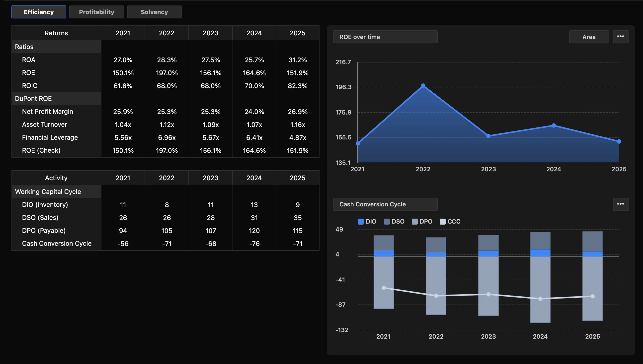Toggle the CCC series in the legend
This screenshot has height=364, width=643.
pos(450,221)
